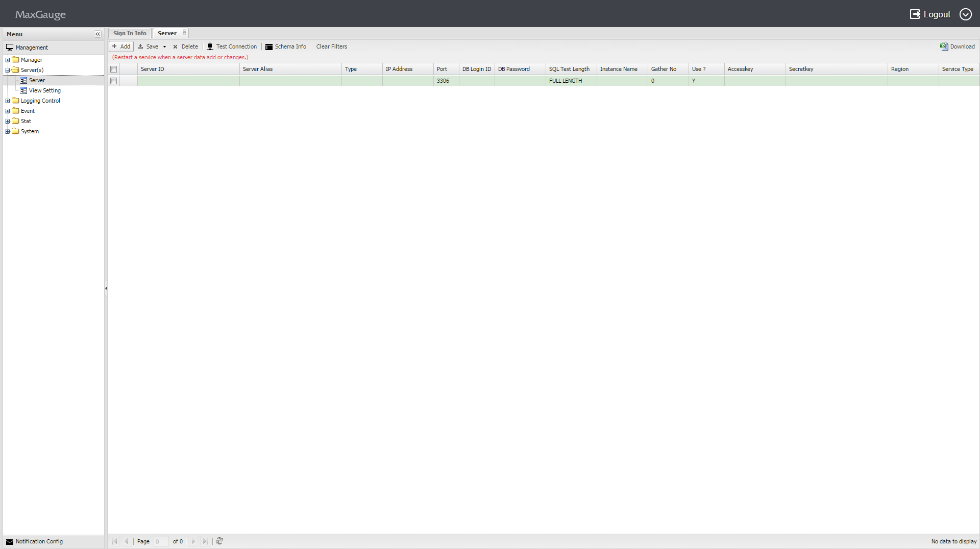This screenshot has height=549, width=980.
Task: Click the page number input field
Action: (161, 541)
